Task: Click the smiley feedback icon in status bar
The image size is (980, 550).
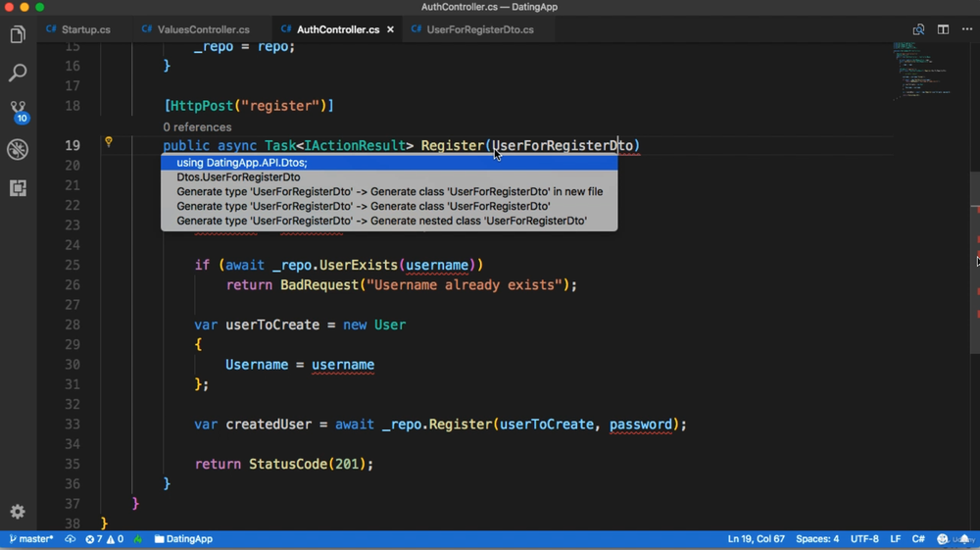Action: pos(943,539)
